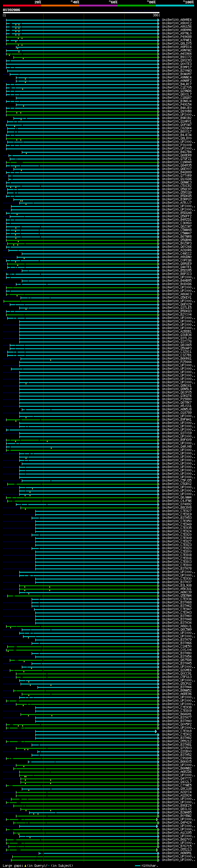
Task: Click yellow gap marker in UniRef100_B9II72 row
Action: (x=23, y=58)
